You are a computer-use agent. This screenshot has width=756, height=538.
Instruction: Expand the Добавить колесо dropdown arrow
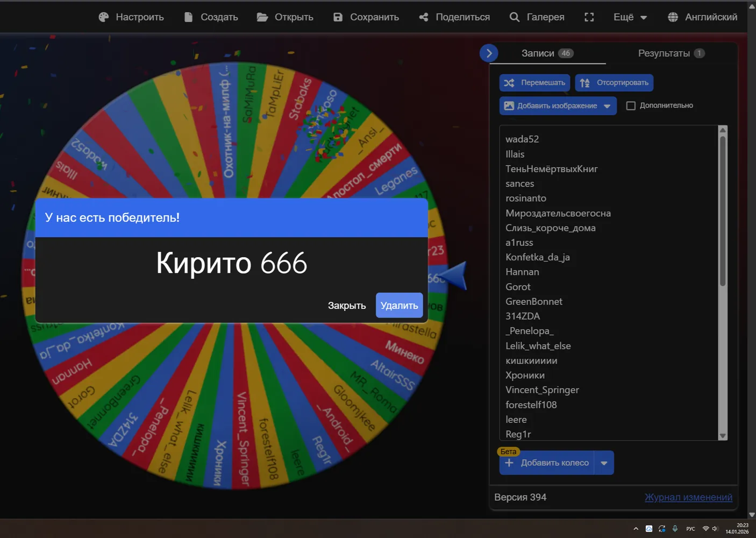(x=604, y=463)
